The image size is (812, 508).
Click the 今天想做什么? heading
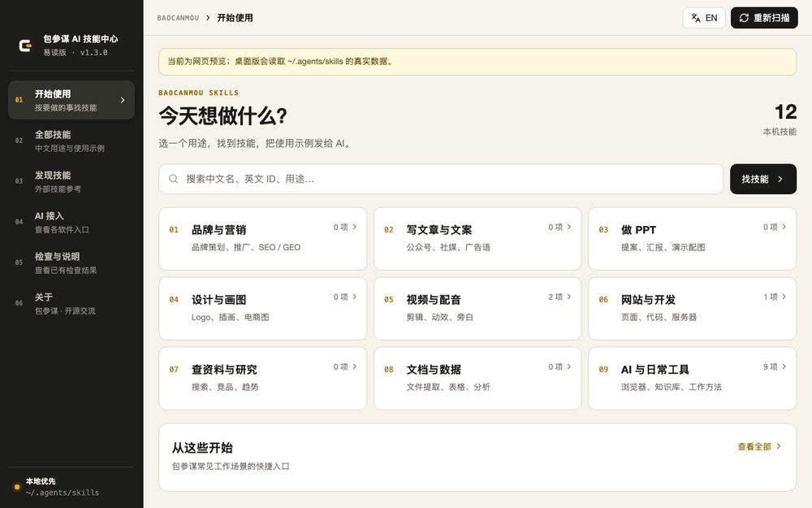pos(223,115)
